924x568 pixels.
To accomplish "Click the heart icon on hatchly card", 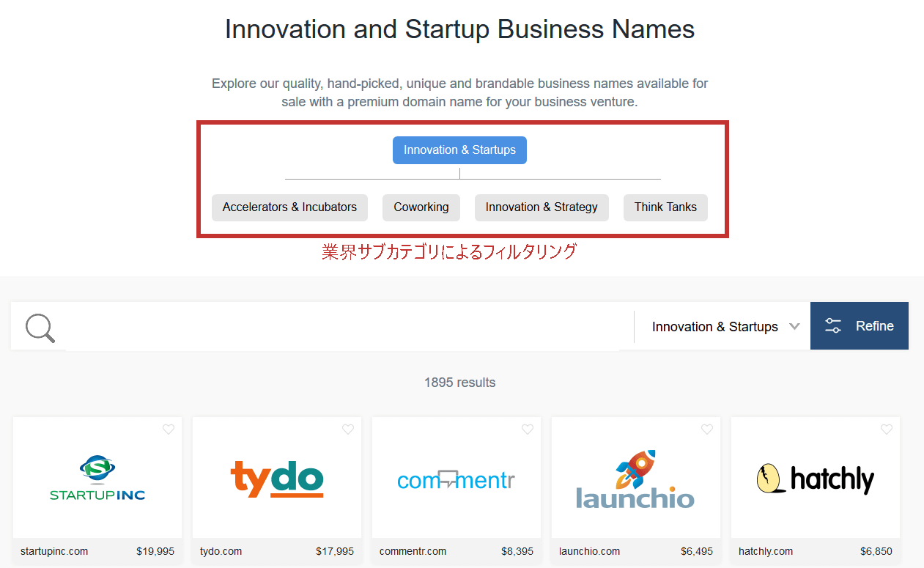I will pyautogui.click(x=887, y=429).
